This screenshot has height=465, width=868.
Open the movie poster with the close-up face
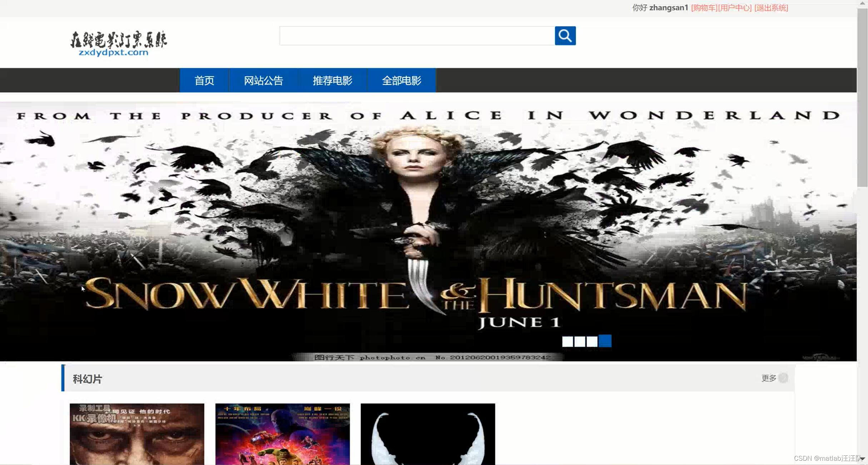click(137, 434)
